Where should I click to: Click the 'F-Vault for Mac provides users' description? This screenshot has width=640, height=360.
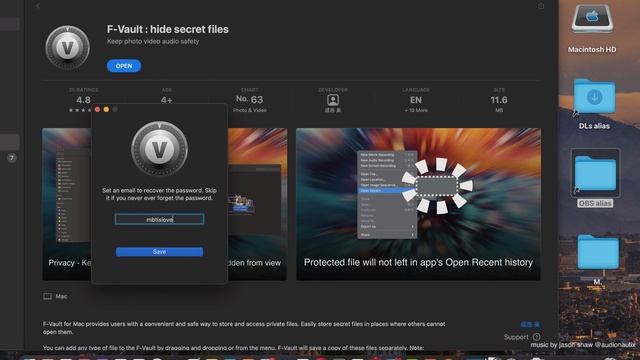[244, 328]
